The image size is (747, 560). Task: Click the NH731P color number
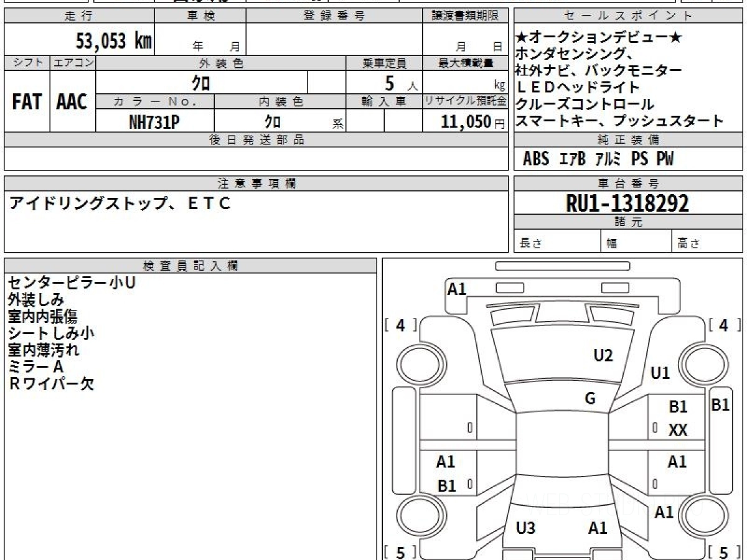coord(154,122)
